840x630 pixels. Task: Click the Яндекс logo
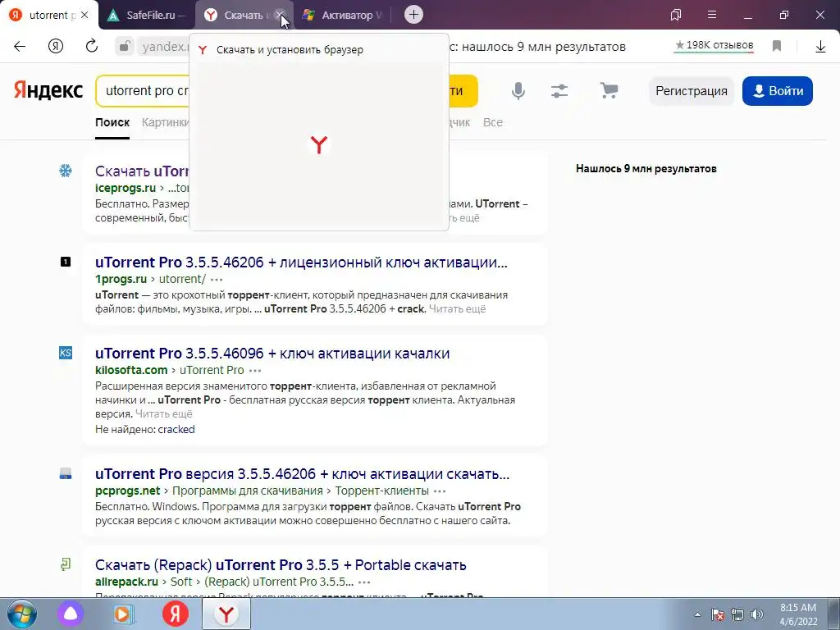point(48,90)
